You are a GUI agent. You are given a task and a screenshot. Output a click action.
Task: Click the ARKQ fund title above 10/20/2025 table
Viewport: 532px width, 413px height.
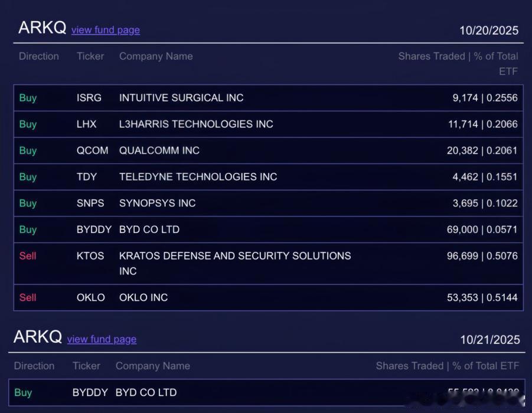tap(43, 28)
